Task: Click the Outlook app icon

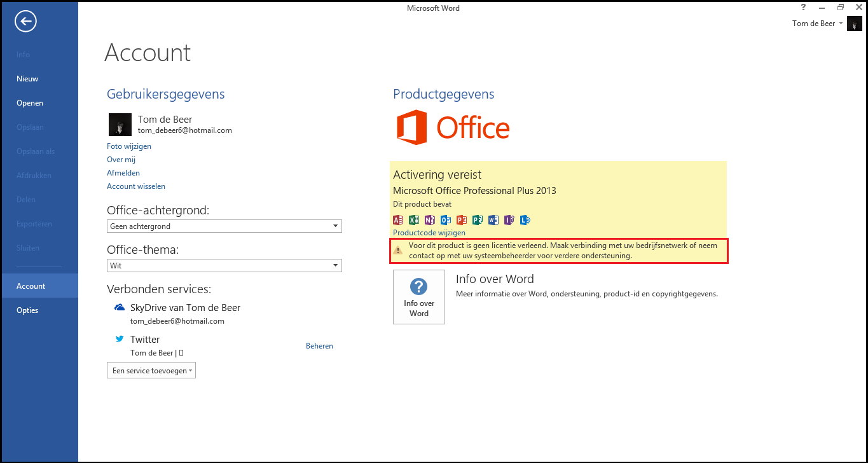Action: click(446, 220)
